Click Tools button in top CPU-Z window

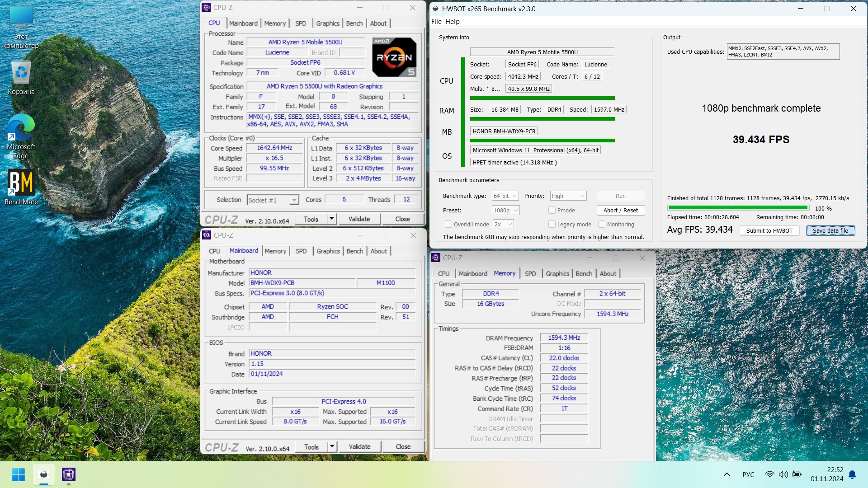point(311,219)
